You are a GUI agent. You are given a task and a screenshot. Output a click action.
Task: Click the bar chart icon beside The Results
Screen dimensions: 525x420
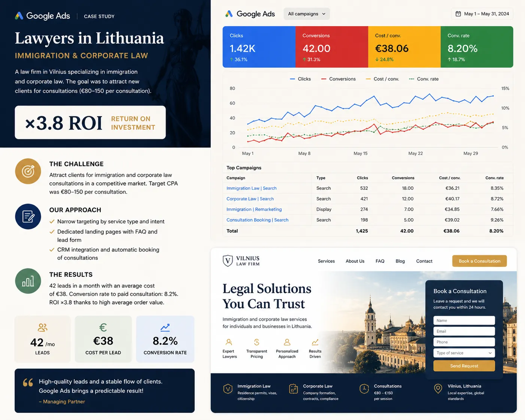pyautogui.click(x=28, y=281)
